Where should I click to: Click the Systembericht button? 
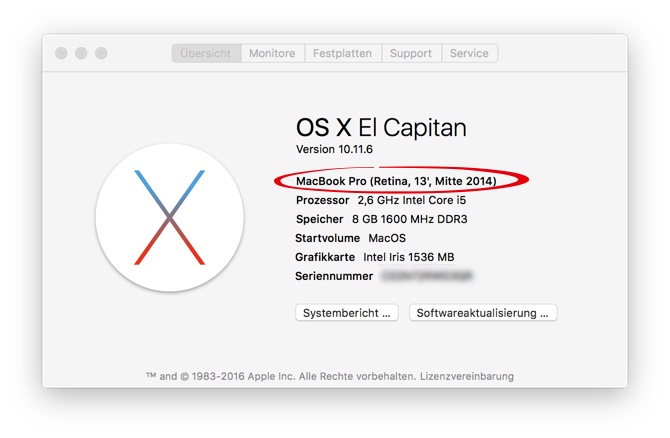pos(347,313)
